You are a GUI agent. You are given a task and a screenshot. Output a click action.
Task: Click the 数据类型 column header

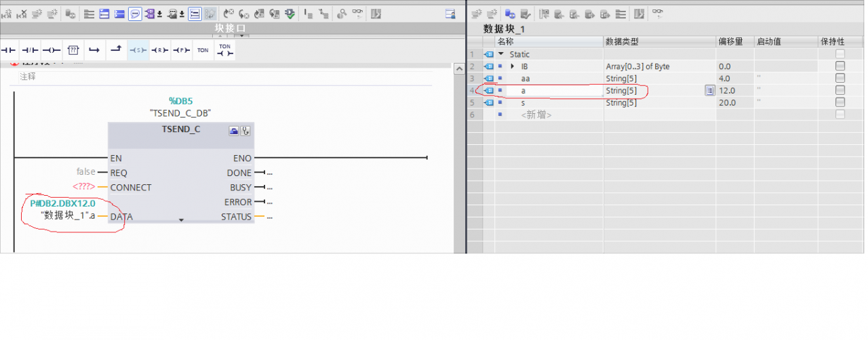pos(622,42)
